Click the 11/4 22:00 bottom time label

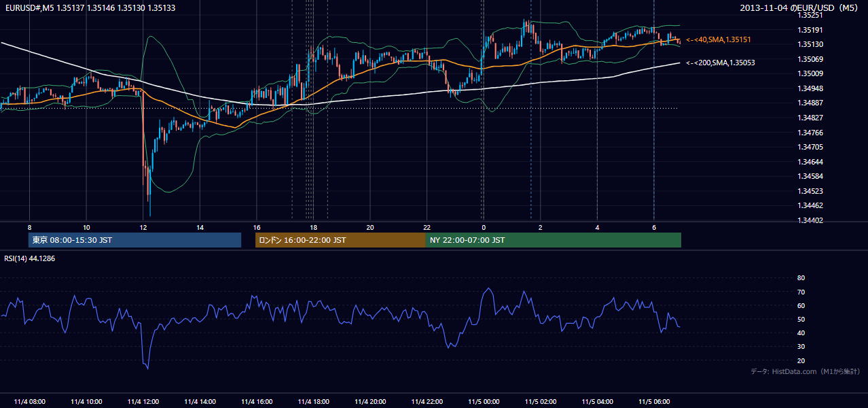pyautogui.click(x=427, y=402)
